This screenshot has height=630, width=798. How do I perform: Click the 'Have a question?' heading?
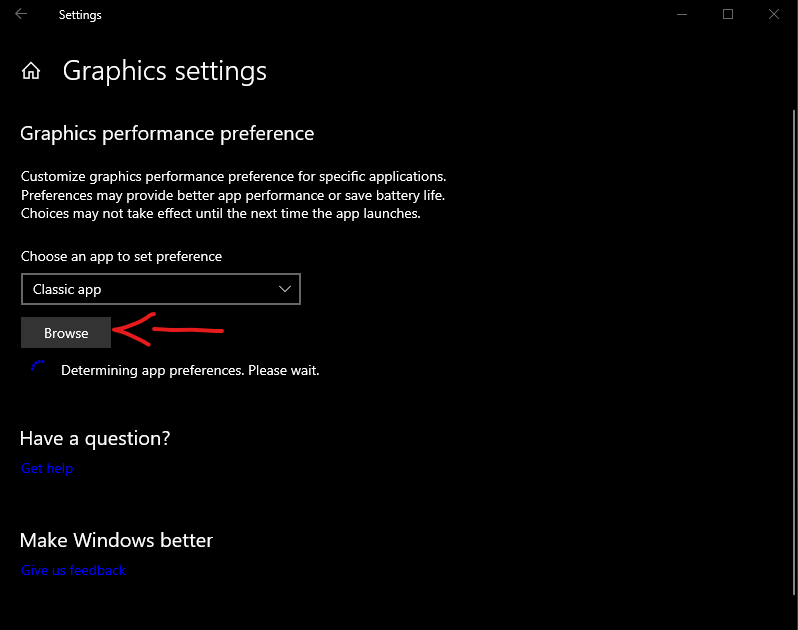coord(95,438)
